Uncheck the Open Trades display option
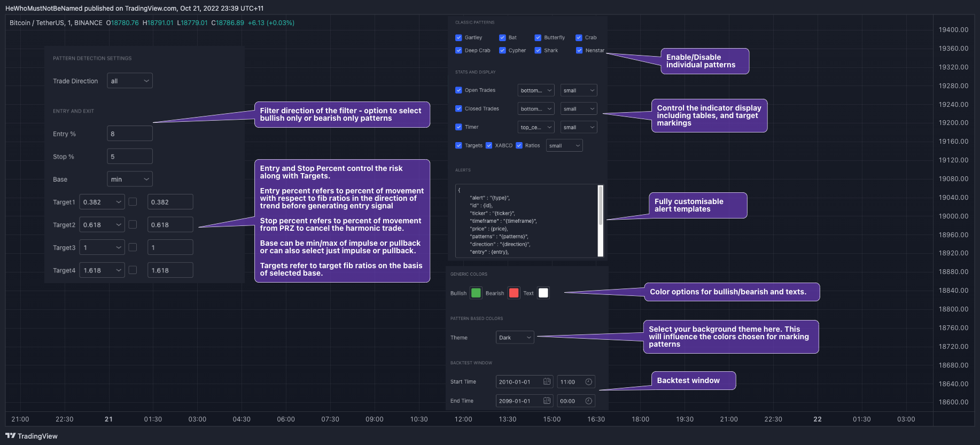 coord(458,90)
